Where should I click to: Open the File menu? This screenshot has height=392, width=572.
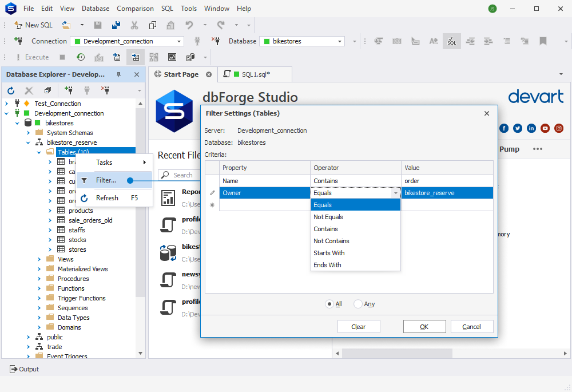point(29,9)
